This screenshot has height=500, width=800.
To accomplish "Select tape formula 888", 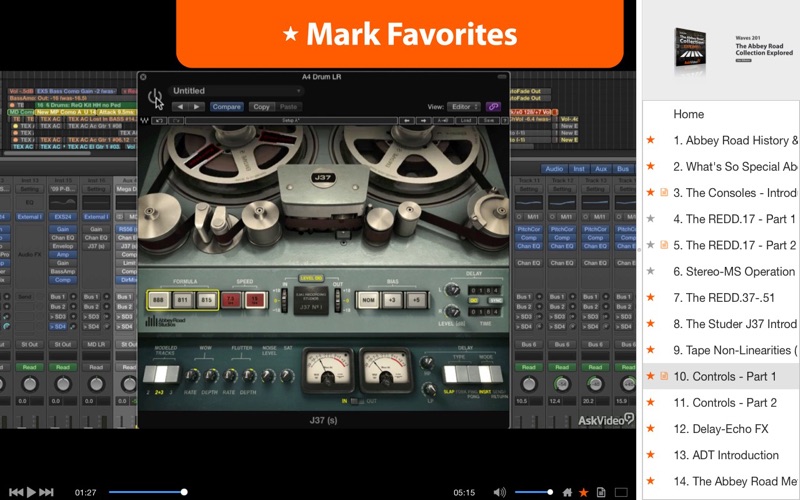I will pyautogui.click(x=159, y=300).
